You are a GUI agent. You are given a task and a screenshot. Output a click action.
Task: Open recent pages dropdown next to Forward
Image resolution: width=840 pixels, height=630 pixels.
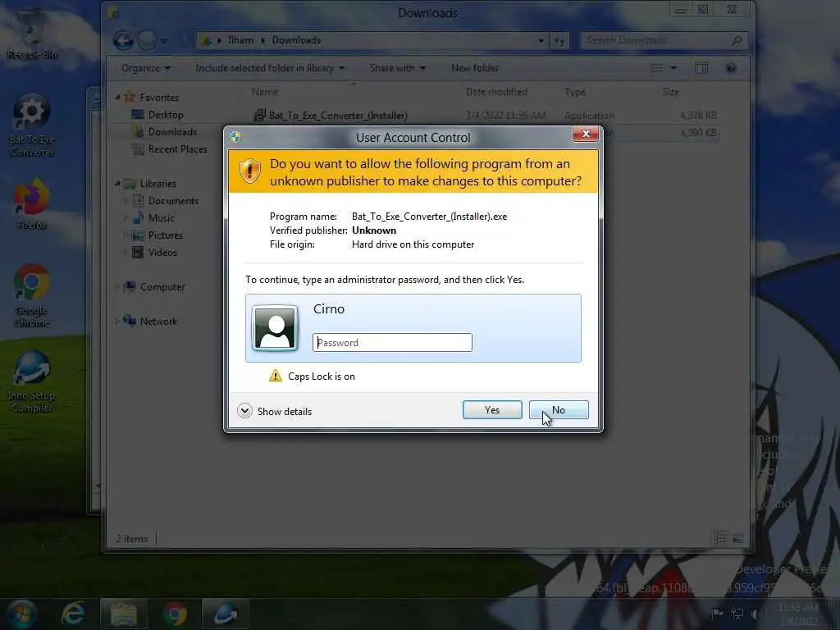[x=164, y=41]
